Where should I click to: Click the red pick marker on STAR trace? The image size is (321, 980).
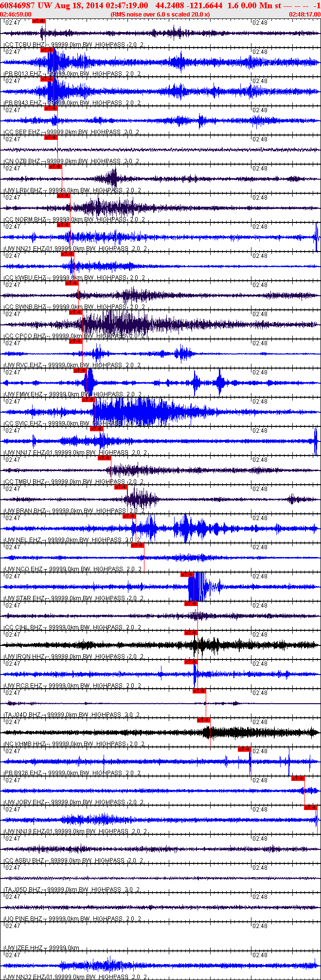pyautogui.click(x=187, y=574)
